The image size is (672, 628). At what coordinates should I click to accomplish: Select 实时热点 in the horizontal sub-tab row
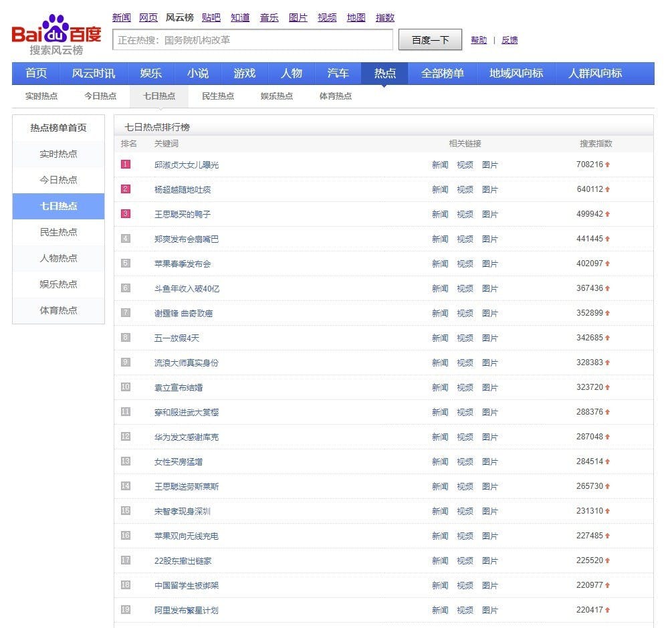[x=41, y=96]
